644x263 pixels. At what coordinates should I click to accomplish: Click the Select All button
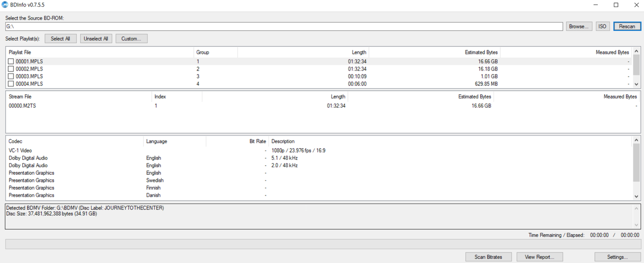click(x=60, y=38)
